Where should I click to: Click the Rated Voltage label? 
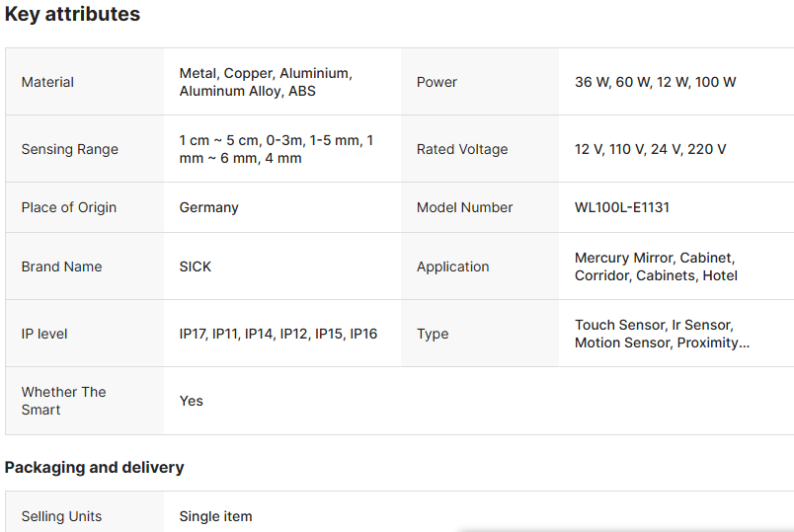click(462, 149)
